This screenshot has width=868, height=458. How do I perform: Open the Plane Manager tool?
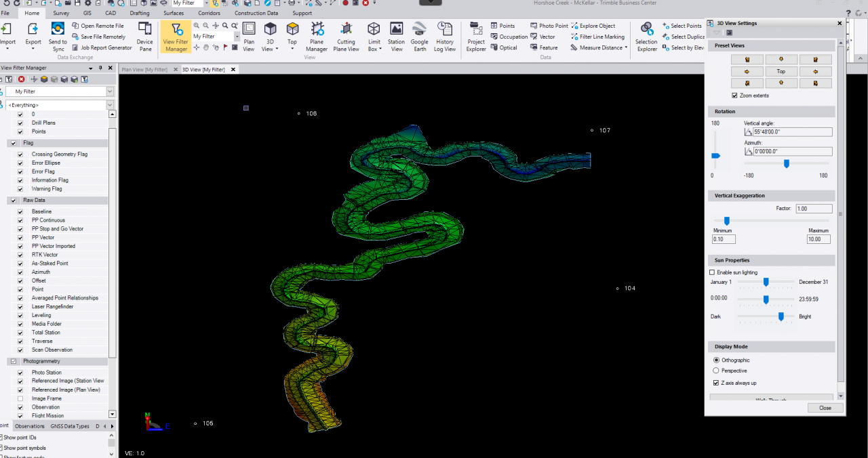(316, 37)
